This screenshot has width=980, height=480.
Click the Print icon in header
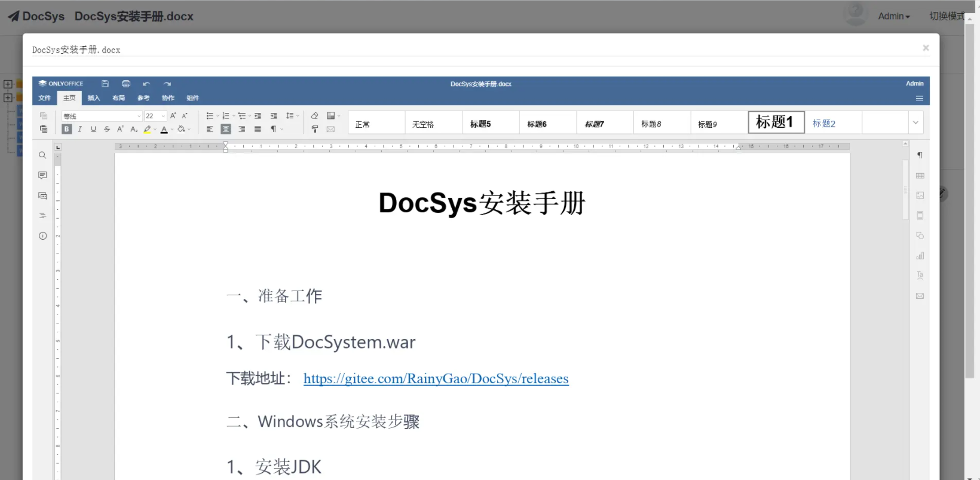pyautogui.click(x=126, y=84)
